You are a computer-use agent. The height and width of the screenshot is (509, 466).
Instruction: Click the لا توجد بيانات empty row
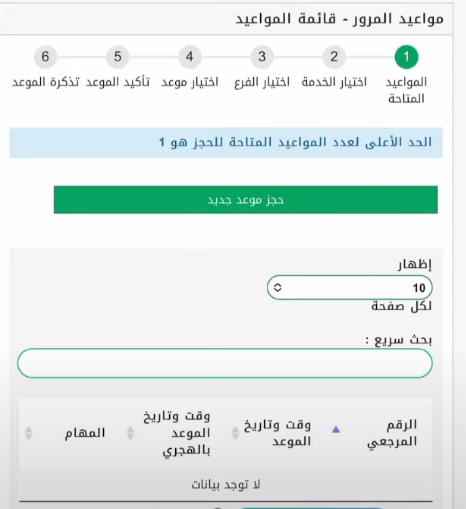click(x=226, y=485)
